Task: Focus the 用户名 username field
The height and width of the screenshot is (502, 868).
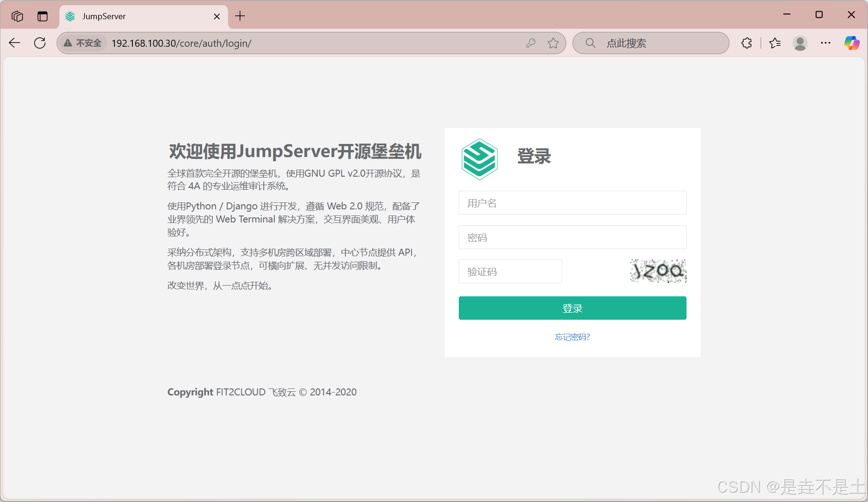Action: pyautogui.click(x=572, y=203)
